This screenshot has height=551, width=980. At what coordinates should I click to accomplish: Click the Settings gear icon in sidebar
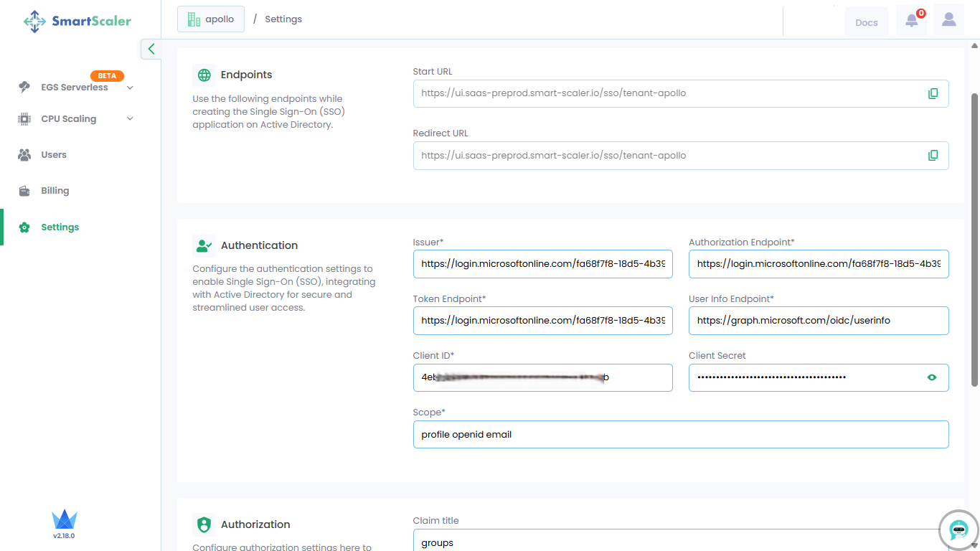pos(24,227)
